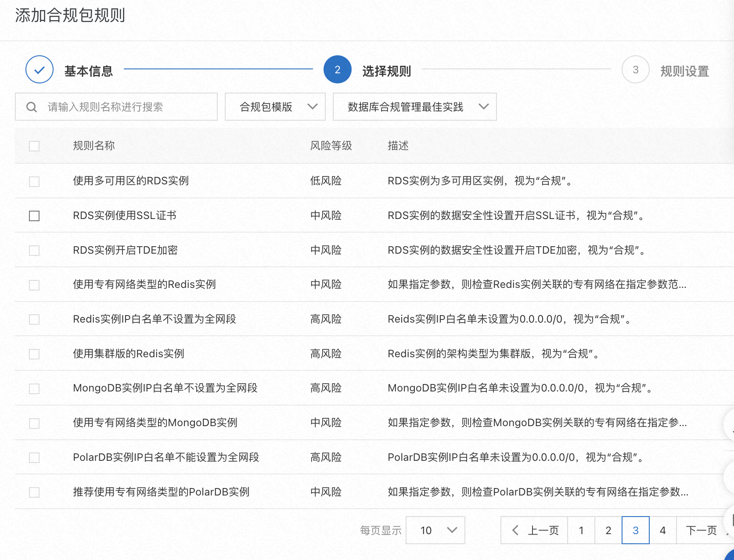Click description RDS实例为多可用区实例，视为“合规”。
This screenshot has width=734, height=560.
(480, 181)
